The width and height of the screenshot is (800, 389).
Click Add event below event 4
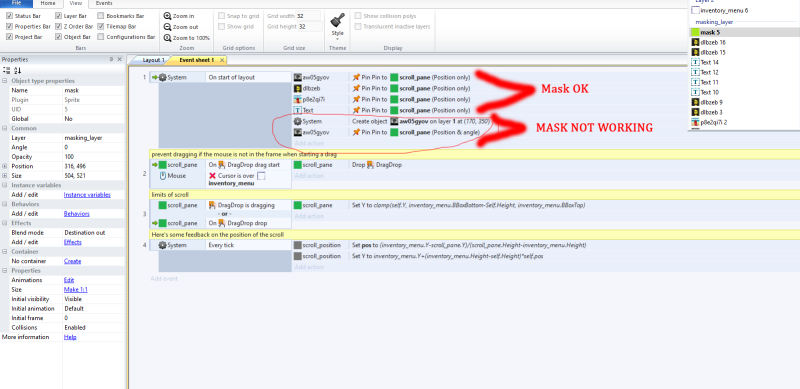click(x=164, y=279)
